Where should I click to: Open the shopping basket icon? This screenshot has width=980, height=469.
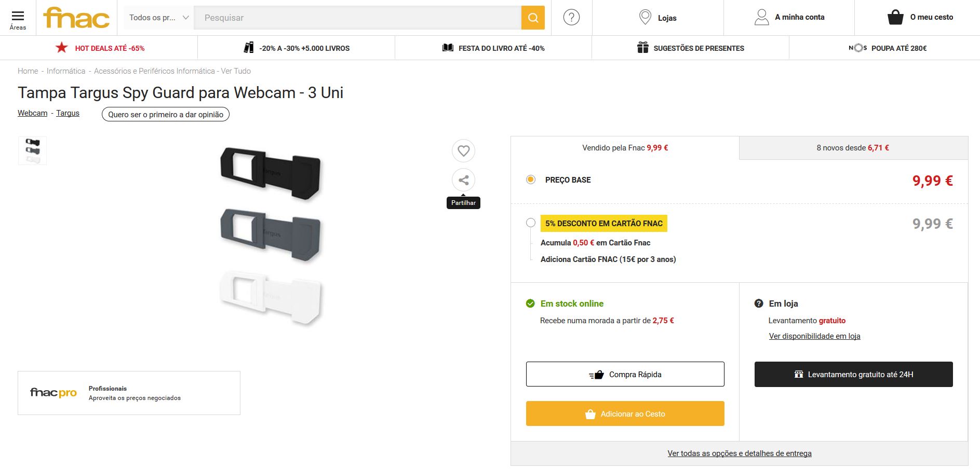point(895,17)
